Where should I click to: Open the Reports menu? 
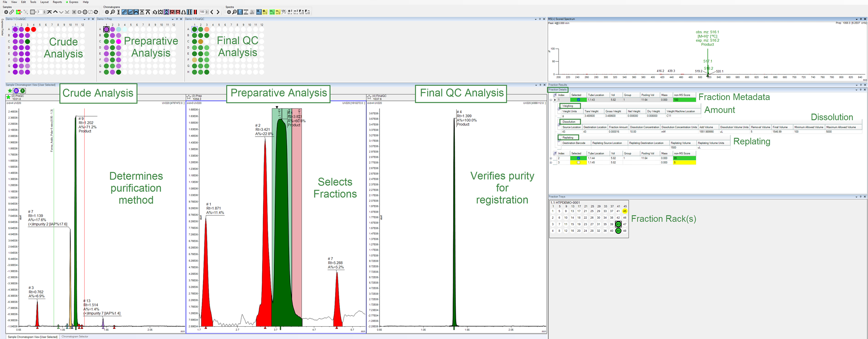point(57,2)
